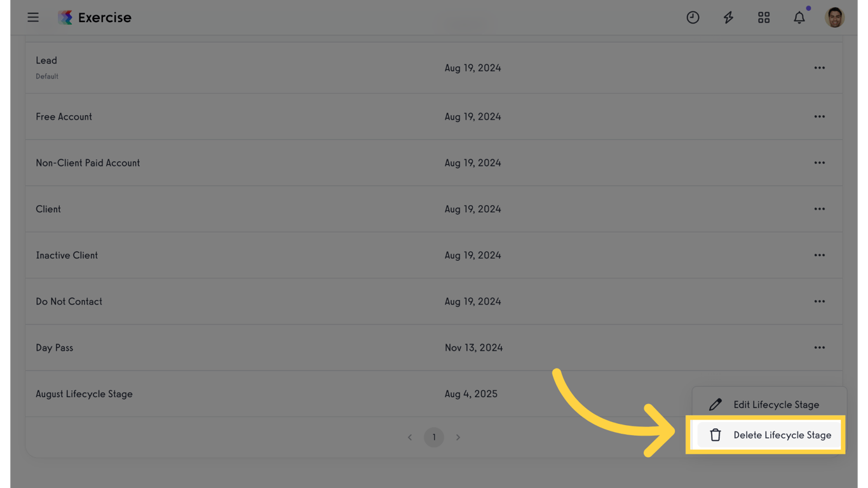Click the lightning bolt quick actions icon
Screen dimensions: 868x488
[x=728, y=18]
